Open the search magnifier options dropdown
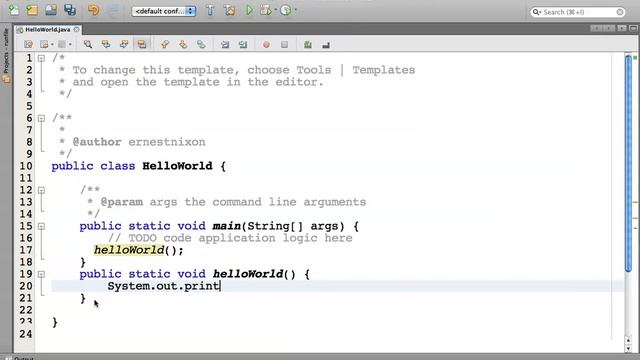 tap(537, 12)
